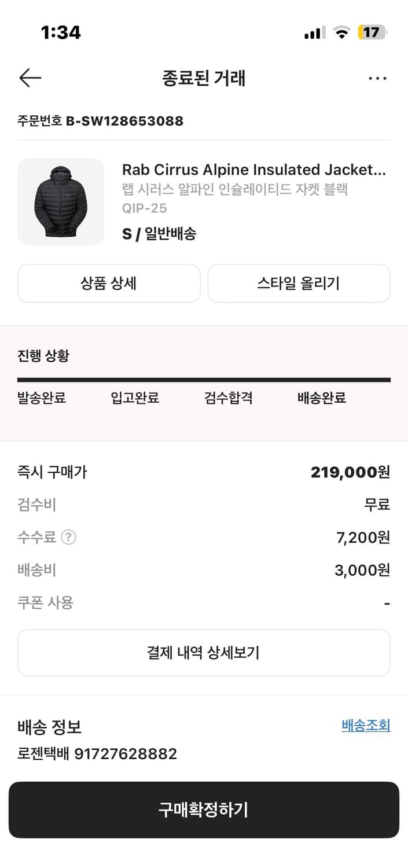Viewport: 408px width, 868px height.
Task: Tap the clock showing 1:34
Action: [61, 32]
